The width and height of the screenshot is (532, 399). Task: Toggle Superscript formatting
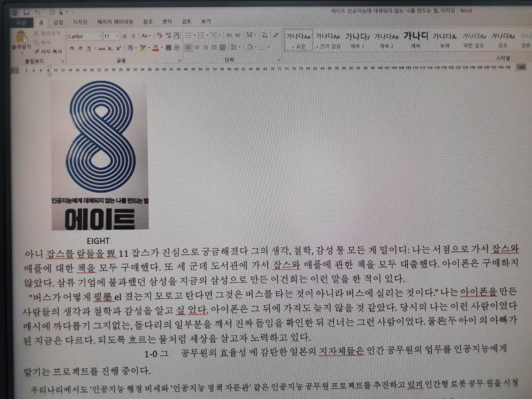coord(119,48)
